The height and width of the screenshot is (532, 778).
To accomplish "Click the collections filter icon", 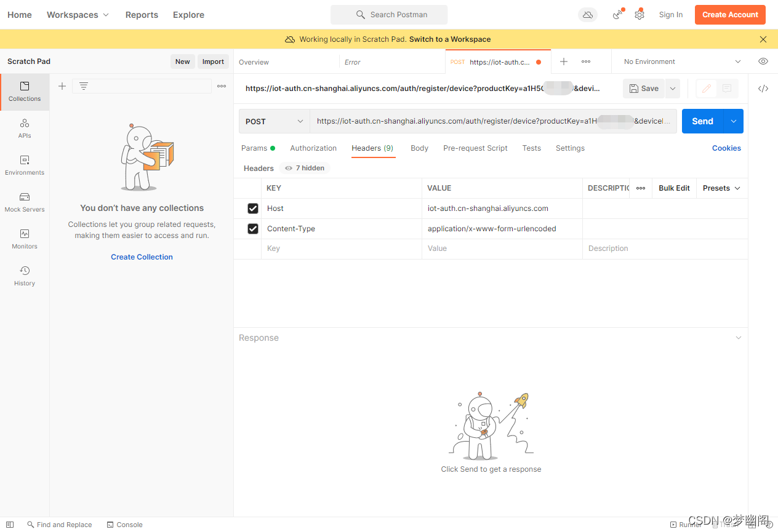I will pyautogui.click(x=84, y=86).
